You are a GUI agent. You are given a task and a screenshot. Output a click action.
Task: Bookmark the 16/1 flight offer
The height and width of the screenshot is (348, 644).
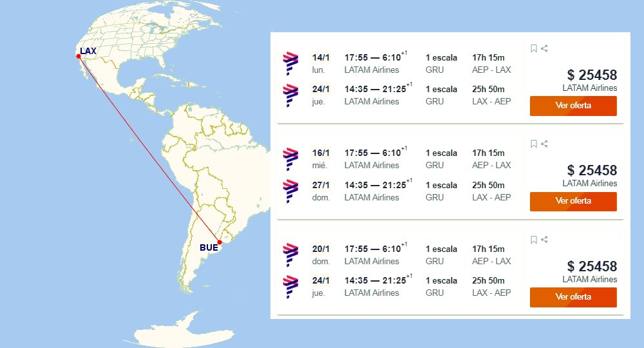(x=533, y=144)
